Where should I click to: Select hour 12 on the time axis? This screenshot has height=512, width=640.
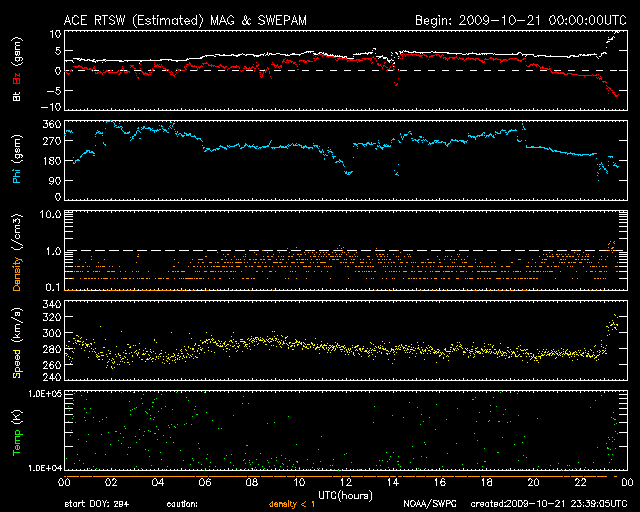pyautogui.click(x=343, y=482)
